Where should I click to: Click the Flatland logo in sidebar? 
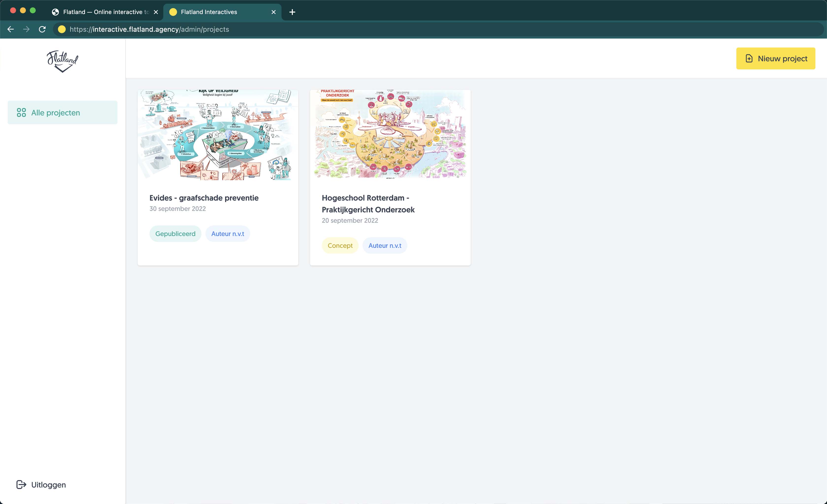point(62,61)
